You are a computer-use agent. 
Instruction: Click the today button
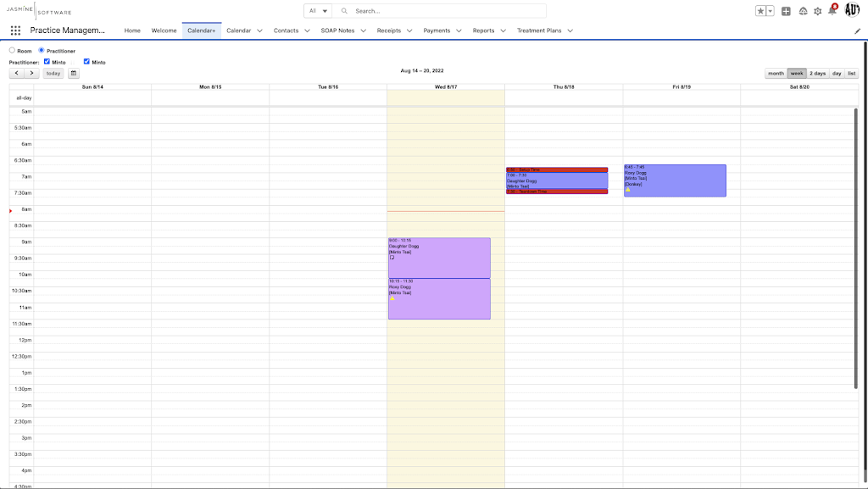53,73
